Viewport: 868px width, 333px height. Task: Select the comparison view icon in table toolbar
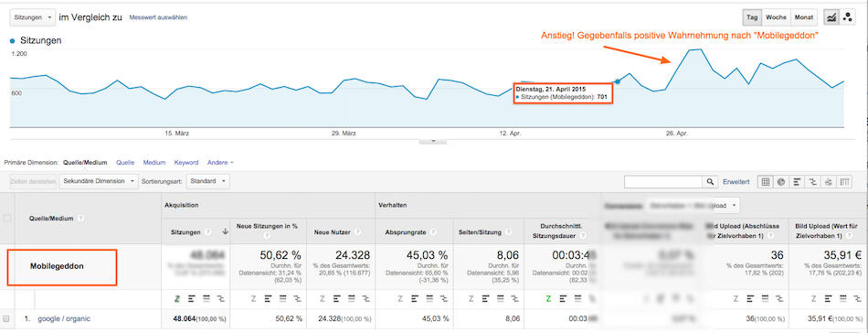coord(812,182)
